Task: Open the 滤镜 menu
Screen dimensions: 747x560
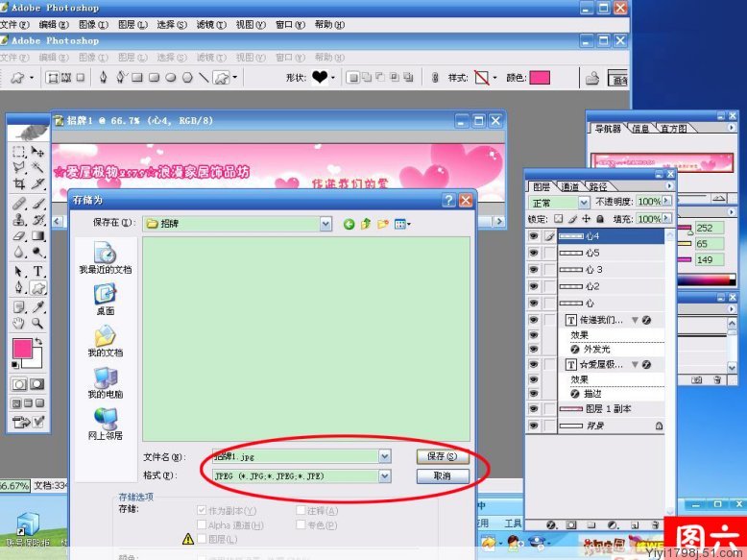Action: (x=211, y=24)
